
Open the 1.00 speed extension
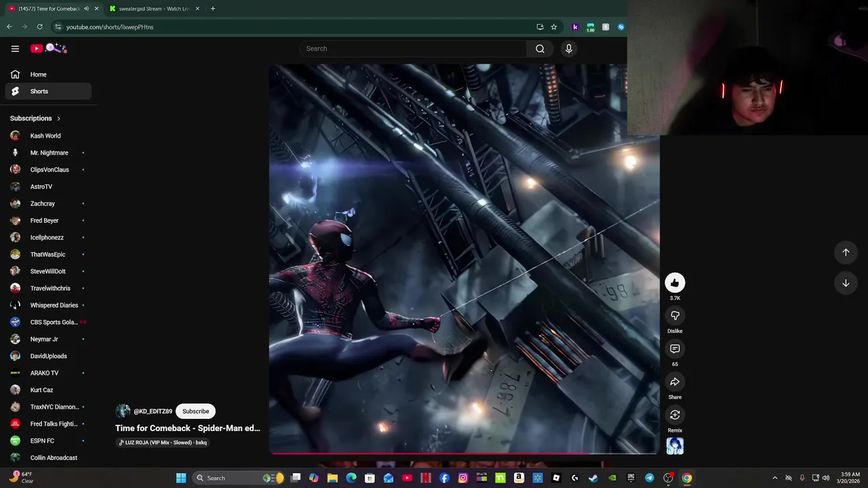click(x=591, y=27)
